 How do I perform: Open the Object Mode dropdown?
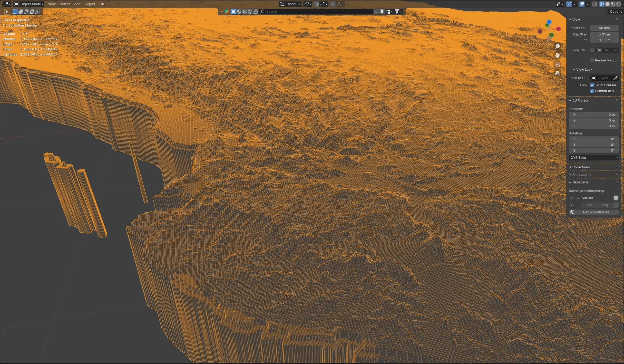click(x=29, y=4)
